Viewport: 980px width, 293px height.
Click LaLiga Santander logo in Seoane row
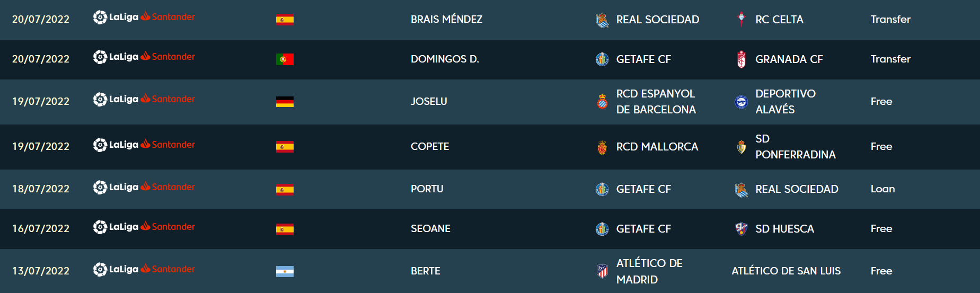tap(144, 227)
